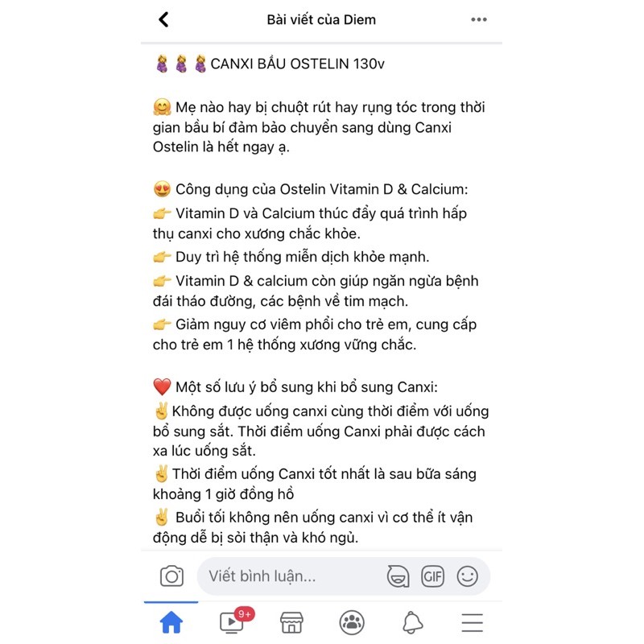Tap the back arrow icon

(x=163, y=19)
